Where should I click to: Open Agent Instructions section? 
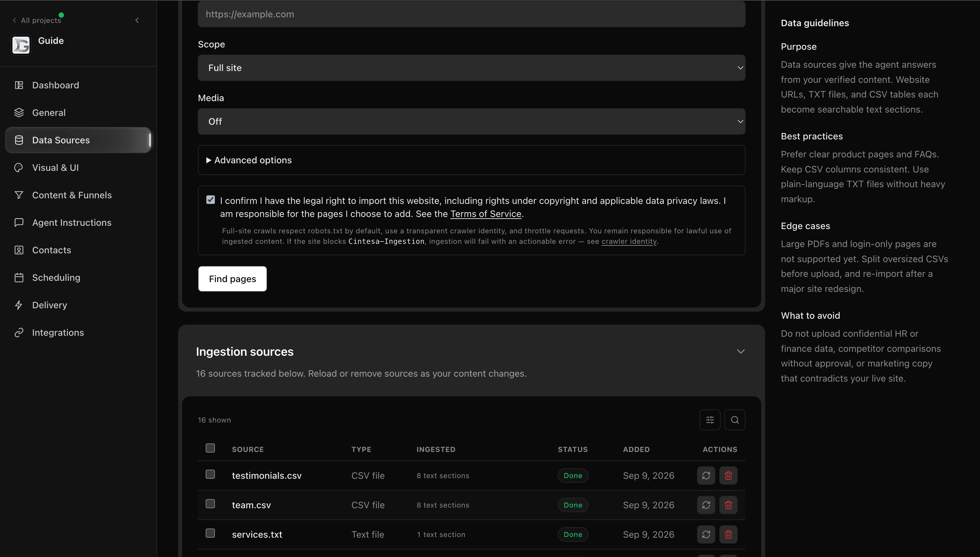(x=79, y=223)
